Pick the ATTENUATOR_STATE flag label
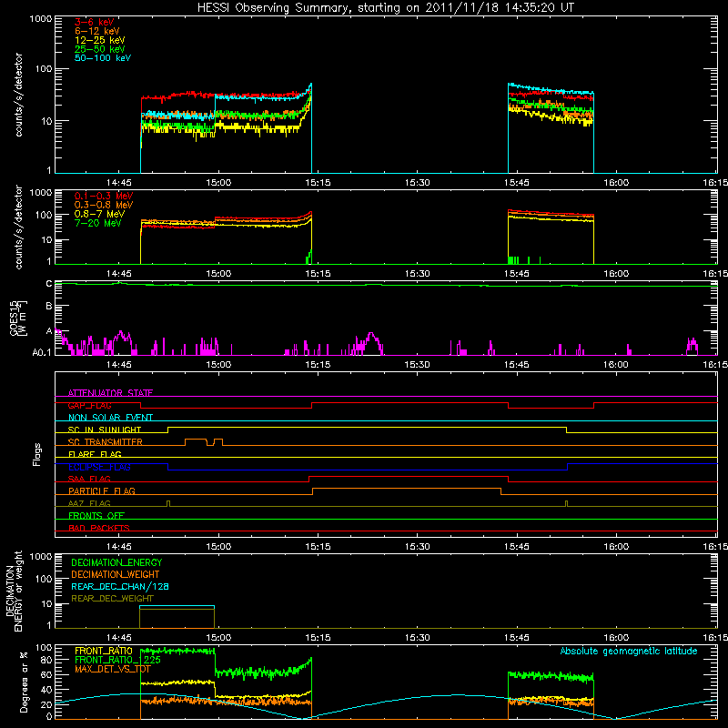Viewport: 728px width, 728px height. pos(110,393)
